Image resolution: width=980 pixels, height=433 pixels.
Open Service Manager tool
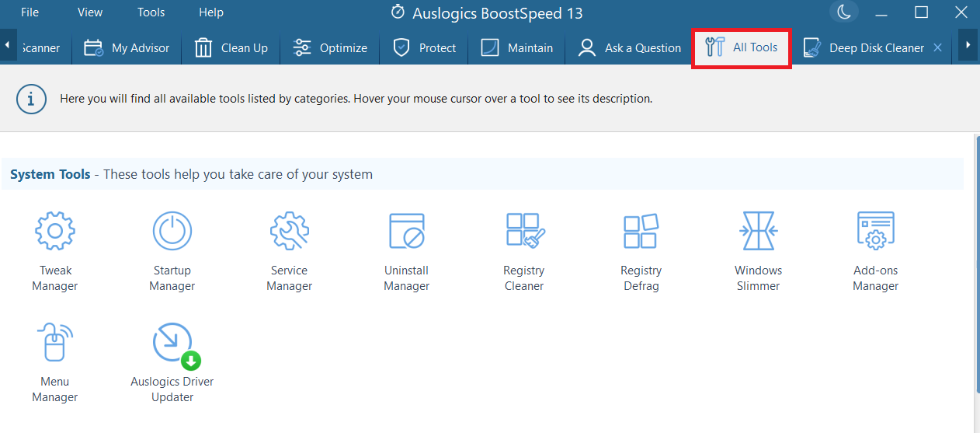point(289,252)
